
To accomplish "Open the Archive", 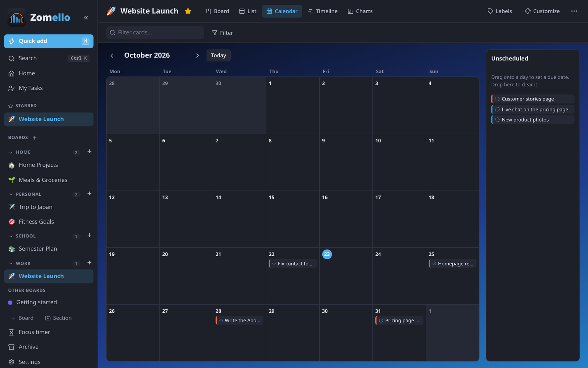I will tap(49, 347).
